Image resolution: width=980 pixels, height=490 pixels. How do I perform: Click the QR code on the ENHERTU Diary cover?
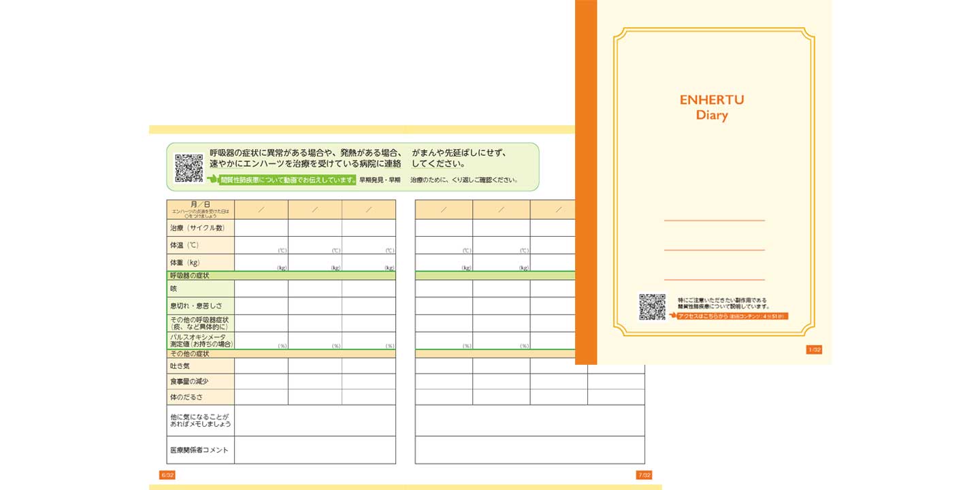click(x=652, y=306)
